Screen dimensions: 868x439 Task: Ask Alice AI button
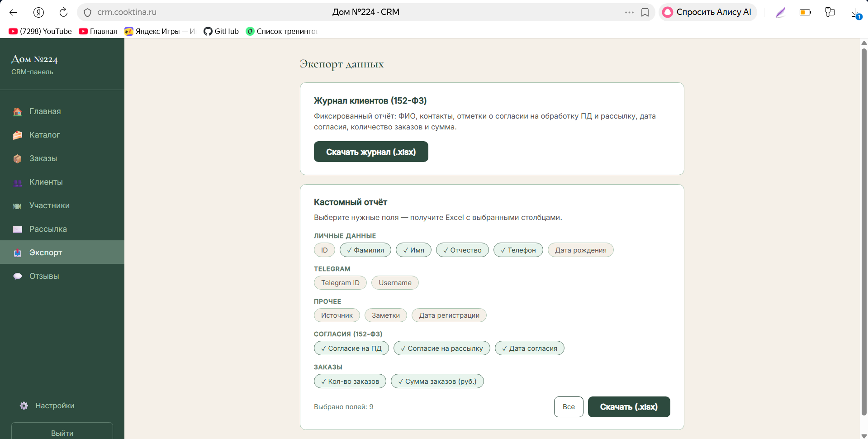pos(707,12)
